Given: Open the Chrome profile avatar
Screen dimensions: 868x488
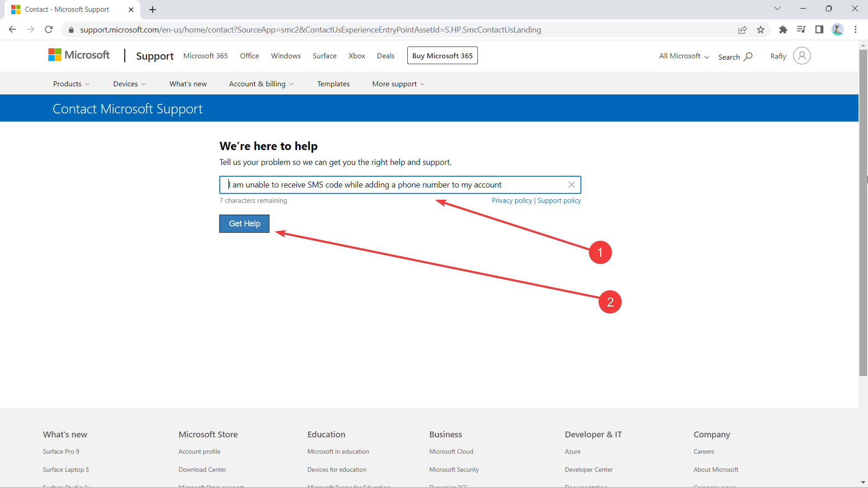Looking at the screenshot, I should 837,30.
